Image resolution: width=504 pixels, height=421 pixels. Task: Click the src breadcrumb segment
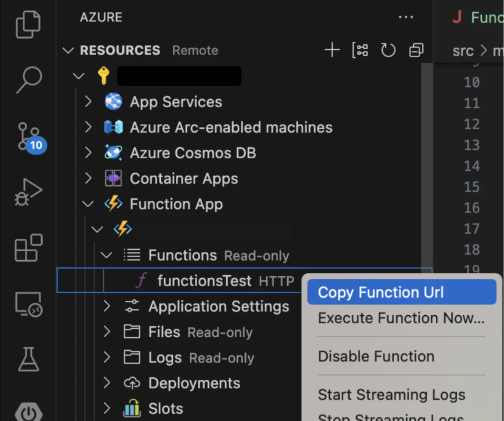[463, 51]
